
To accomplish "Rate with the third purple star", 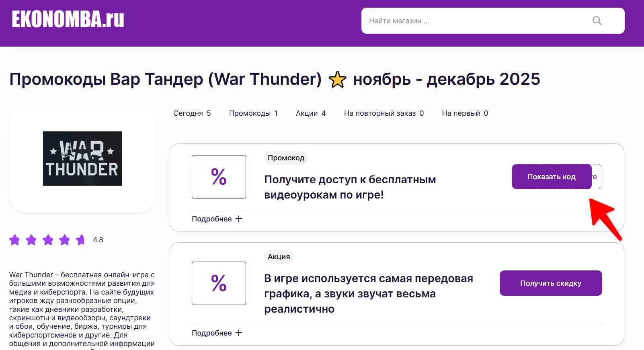I will tap(48, 240).
